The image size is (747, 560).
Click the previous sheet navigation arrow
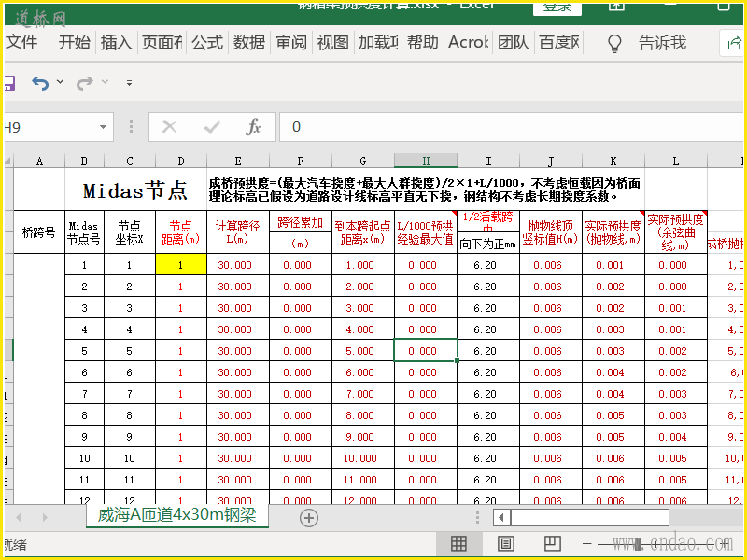[19, 517]
